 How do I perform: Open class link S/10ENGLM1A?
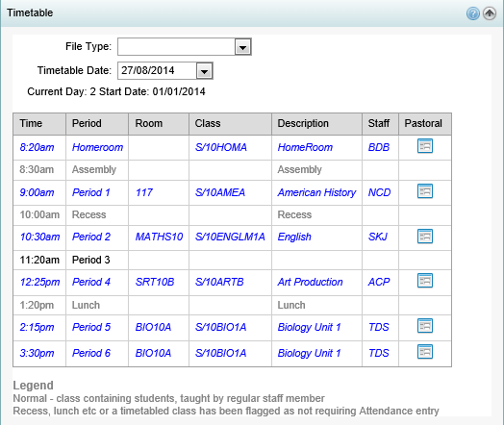point(230,237)
